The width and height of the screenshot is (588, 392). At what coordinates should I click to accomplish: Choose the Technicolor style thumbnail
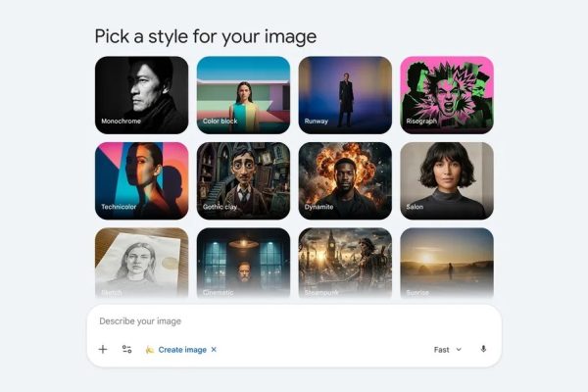tap(141, 179)
